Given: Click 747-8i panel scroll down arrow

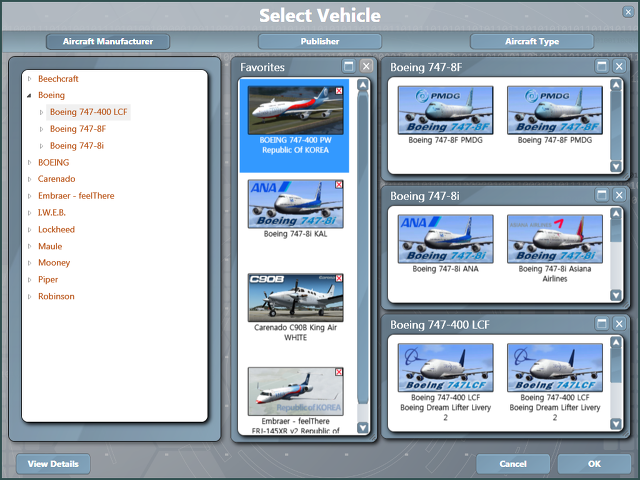Looking at the screenshot, I should coord(616,295).
